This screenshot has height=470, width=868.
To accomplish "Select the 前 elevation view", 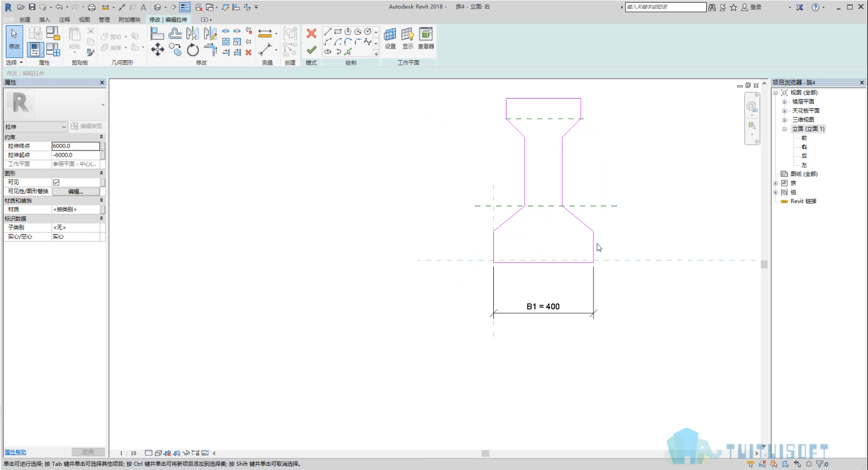I will pyautogui.click(x=804, y=138).
